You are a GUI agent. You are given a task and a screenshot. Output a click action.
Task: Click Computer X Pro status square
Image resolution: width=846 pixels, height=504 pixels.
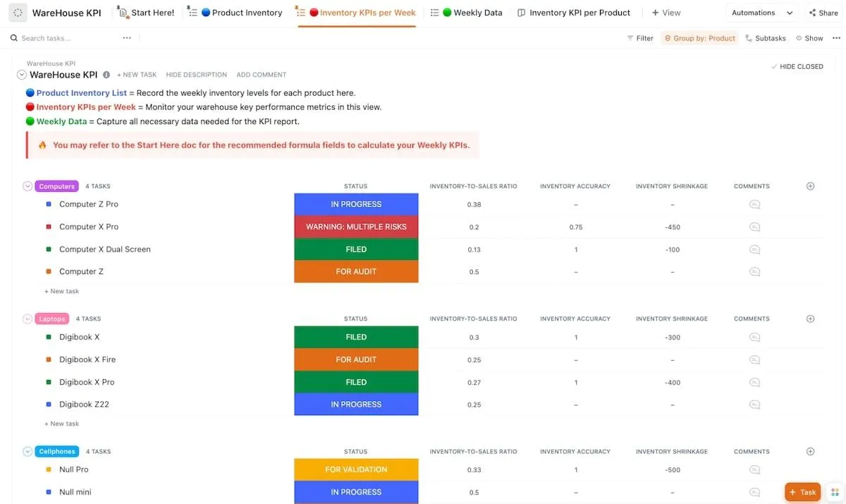[x=49, y=227]
